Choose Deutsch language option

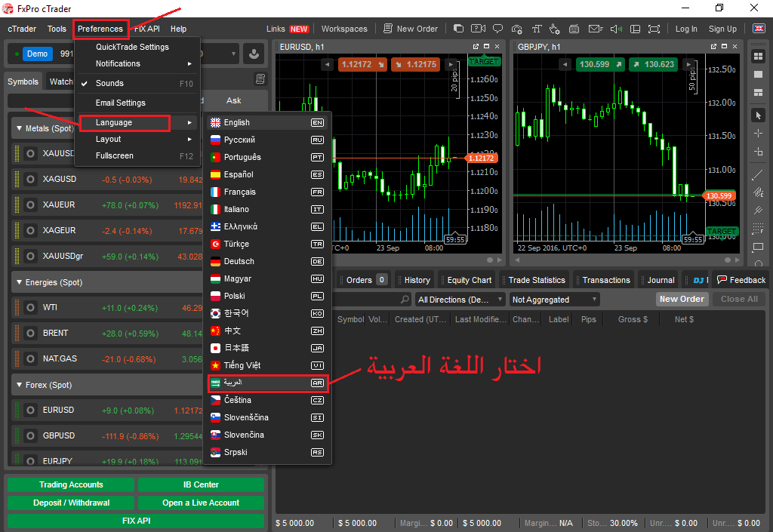[x=267, y=262]
